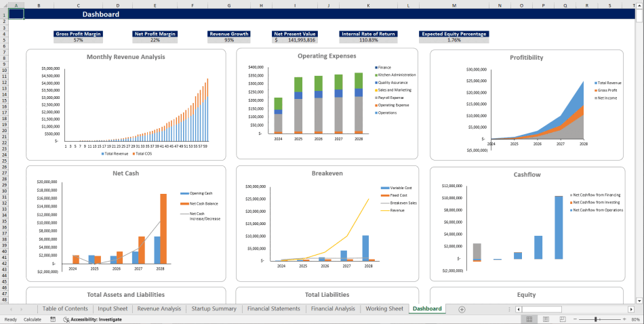Select Normal view in status bar

529,319
